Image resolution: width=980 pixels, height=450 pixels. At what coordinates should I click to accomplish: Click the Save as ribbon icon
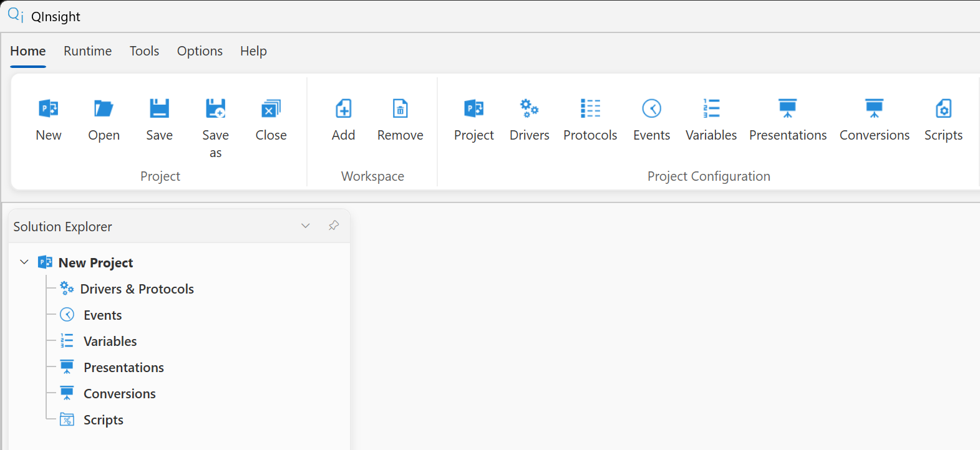coord(216,109)
